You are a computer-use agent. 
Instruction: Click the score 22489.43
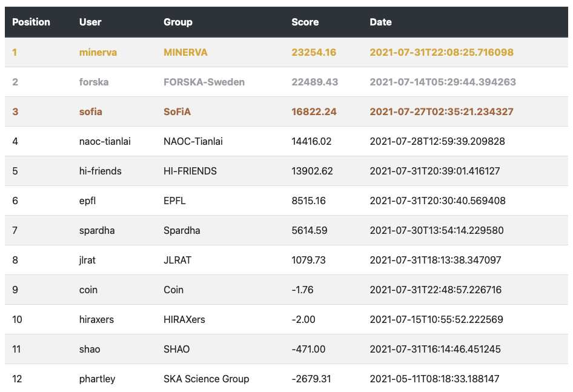point(314,82)
